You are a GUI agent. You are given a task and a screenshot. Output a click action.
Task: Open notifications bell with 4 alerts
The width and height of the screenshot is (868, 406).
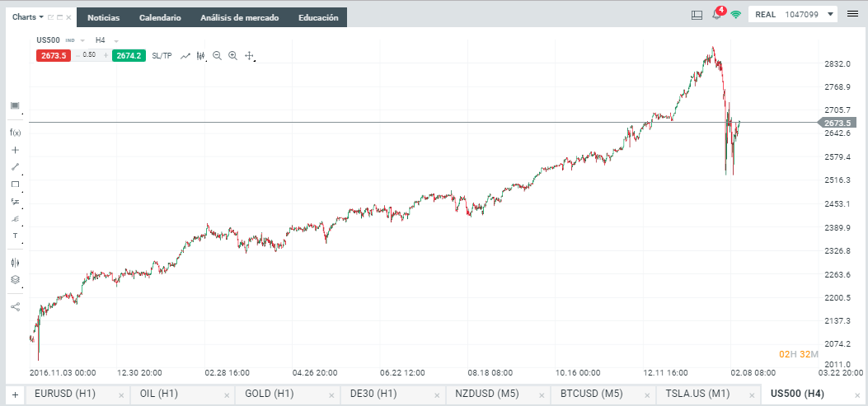click(717, 14)
